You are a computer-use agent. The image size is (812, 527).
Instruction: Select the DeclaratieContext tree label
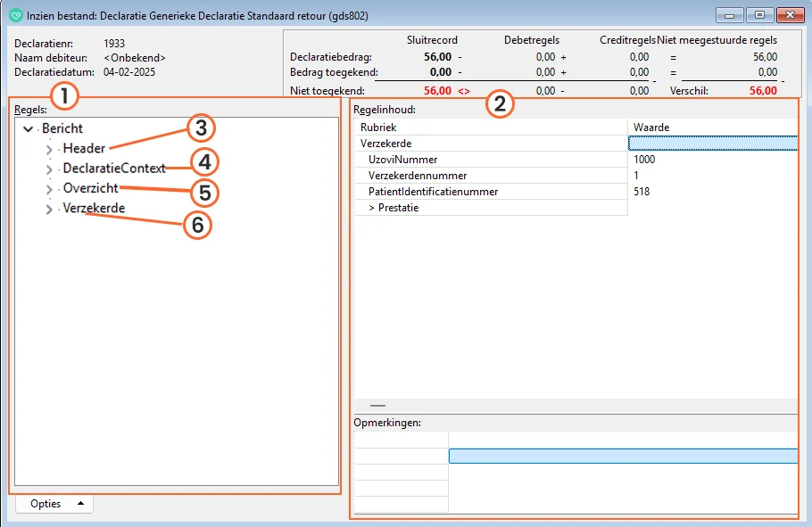pos(114,169)
